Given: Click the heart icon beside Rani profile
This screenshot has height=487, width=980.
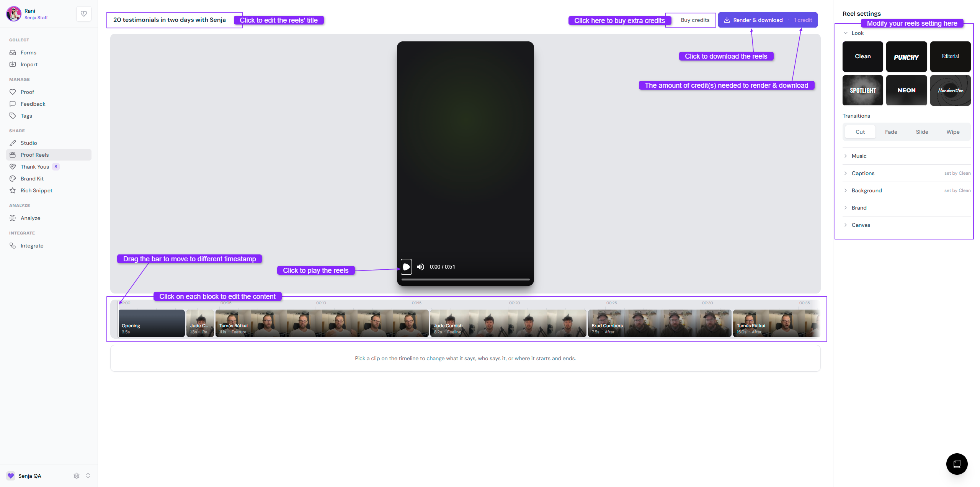Looking at the screenshot, I should tap(84, 14).
